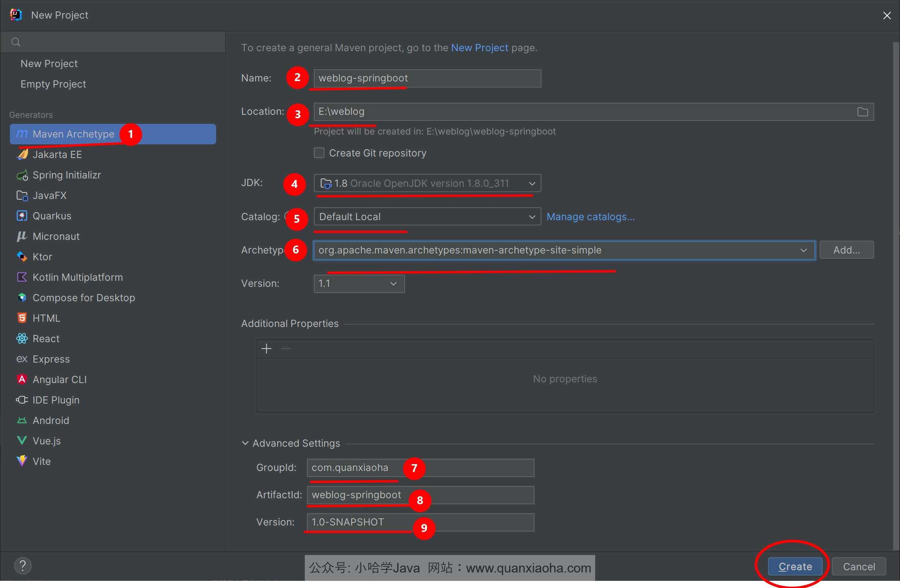Select the Jakarta EE generator

[113, 155]
